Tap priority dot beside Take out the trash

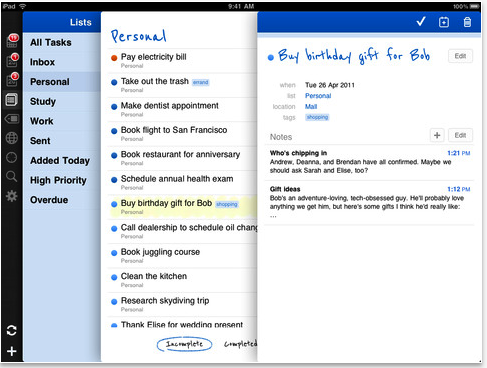point(114,82)
